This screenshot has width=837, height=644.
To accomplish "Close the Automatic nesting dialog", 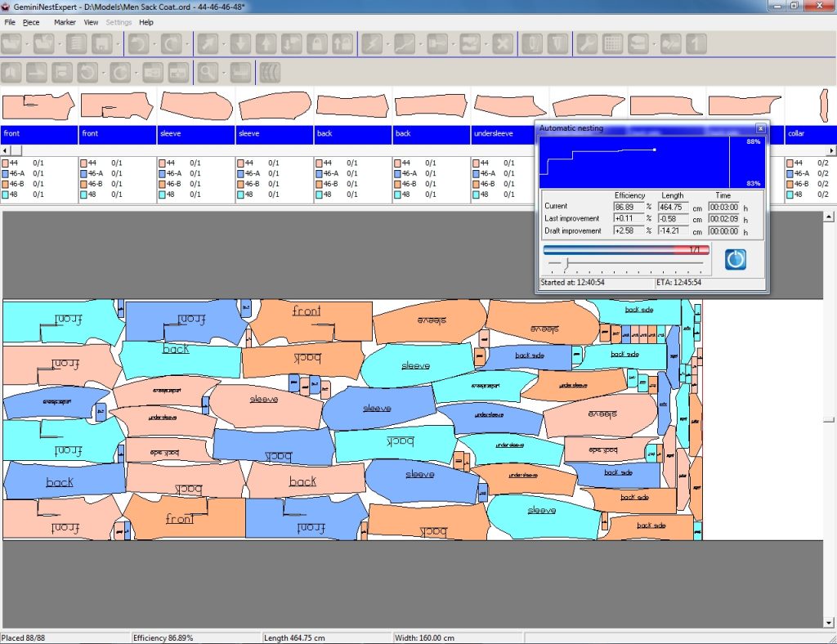I will [x=760, y=128].
